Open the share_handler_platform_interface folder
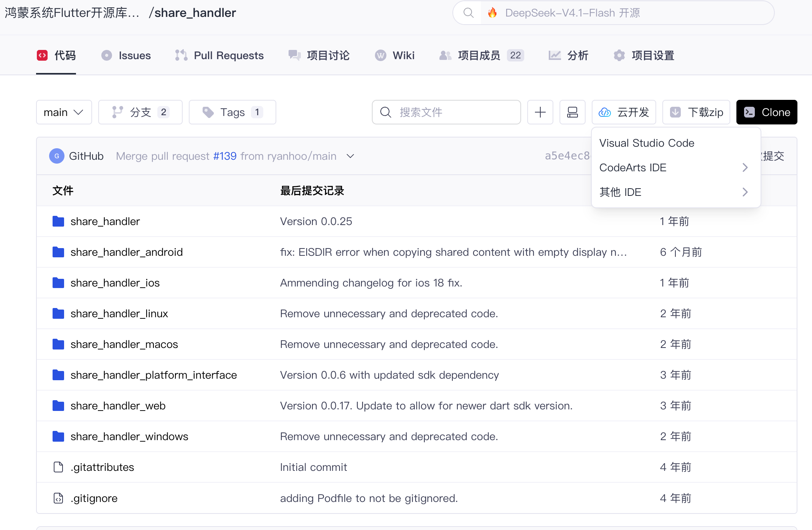Viewport: 812px width, 530px height. tap(154, 375)
